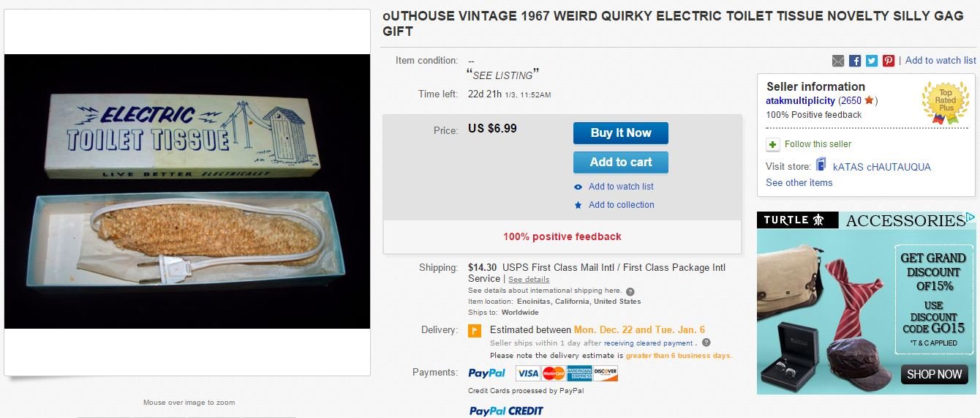Screen dimensions: 980x418
Task: Click the Electric Toilet Tissue product photo
Action: pyautogui.click(x=187, y=191)
